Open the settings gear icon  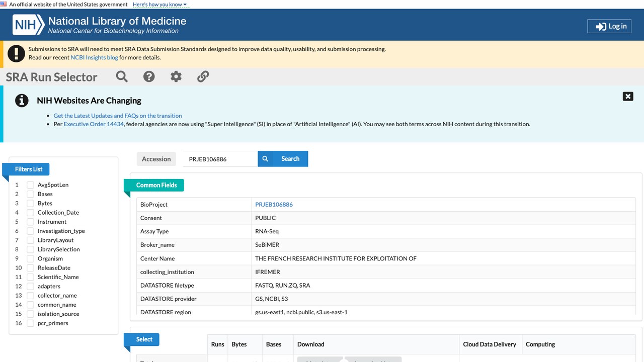pos(176,76)
